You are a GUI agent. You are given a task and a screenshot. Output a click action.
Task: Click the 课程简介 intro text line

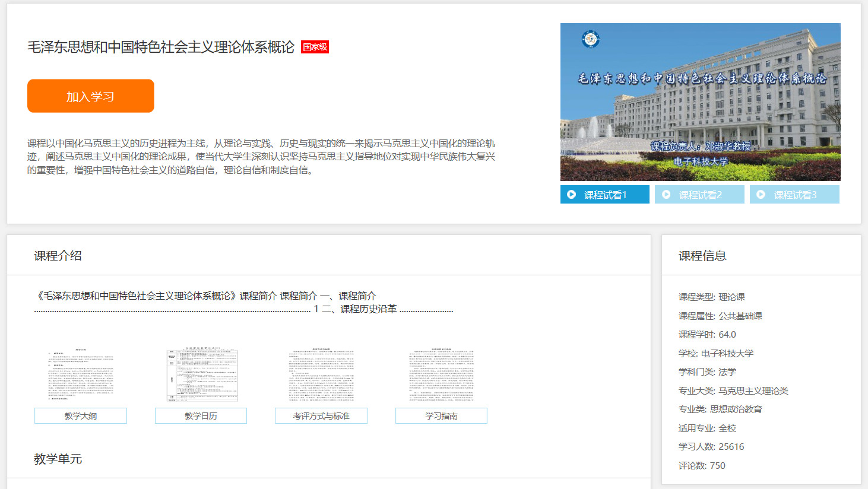click(x=205, y=296)
